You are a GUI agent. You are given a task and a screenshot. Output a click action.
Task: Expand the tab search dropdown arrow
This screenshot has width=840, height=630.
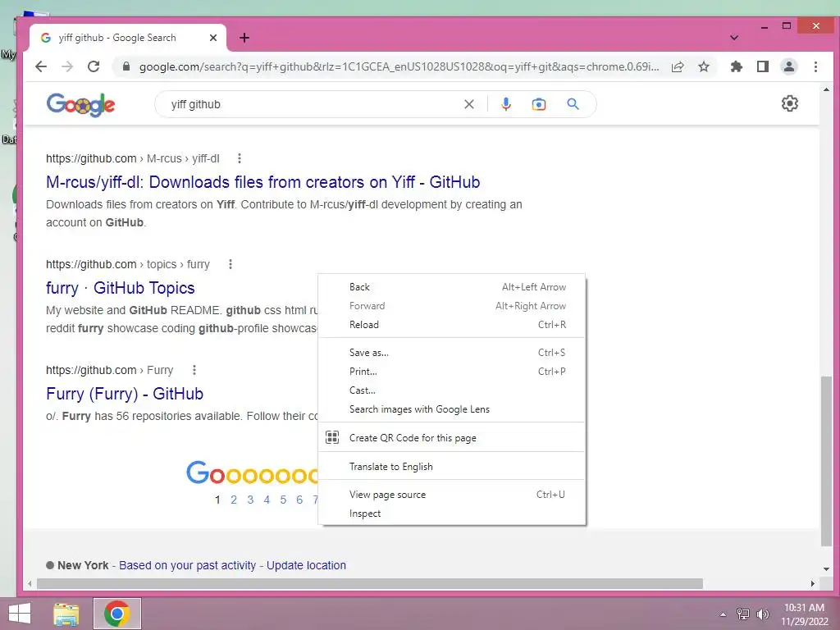(734, 38)
